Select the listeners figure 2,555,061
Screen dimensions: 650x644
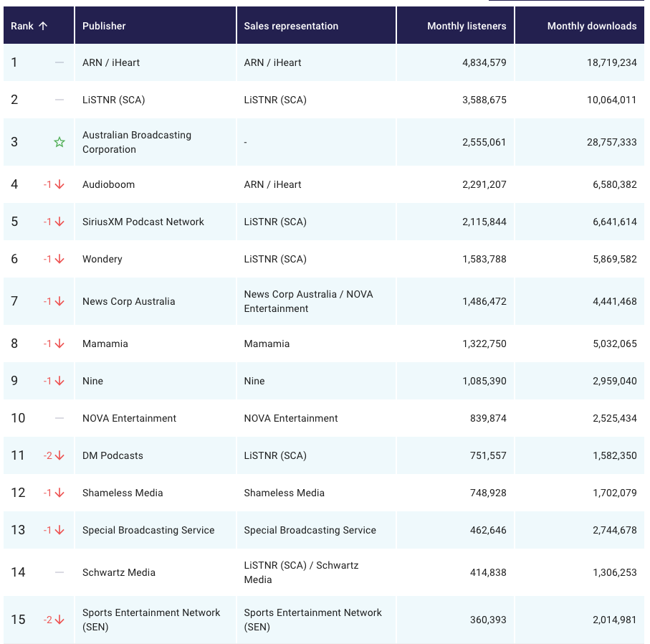[x=484, y=142]
